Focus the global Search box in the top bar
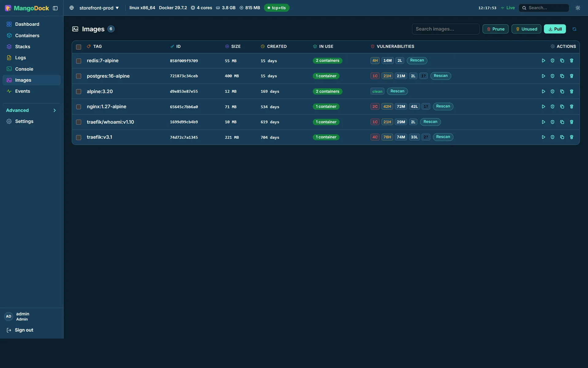This screenshot has width=588, height=368. [x=544, y=8]
